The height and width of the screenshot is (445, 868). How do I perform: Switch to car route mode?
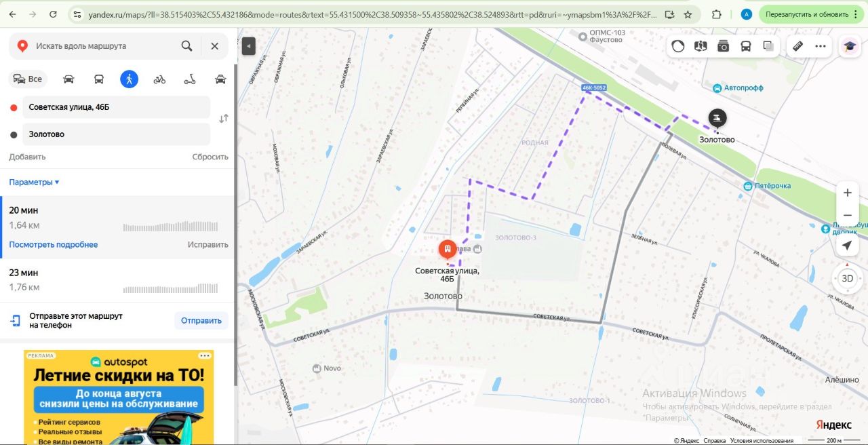pyautogui.click(x=68, y=79)
